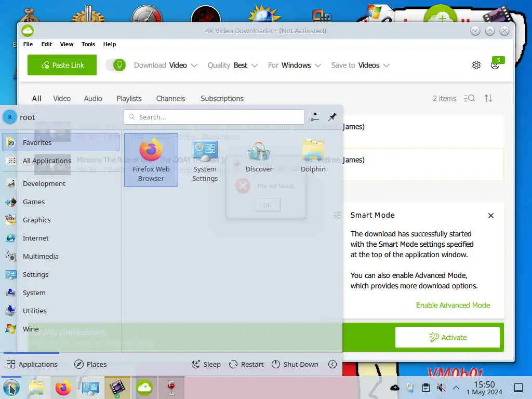Open Firefox from the taskbar
This screenshot has width=532, height=399.
coord(63,388)
